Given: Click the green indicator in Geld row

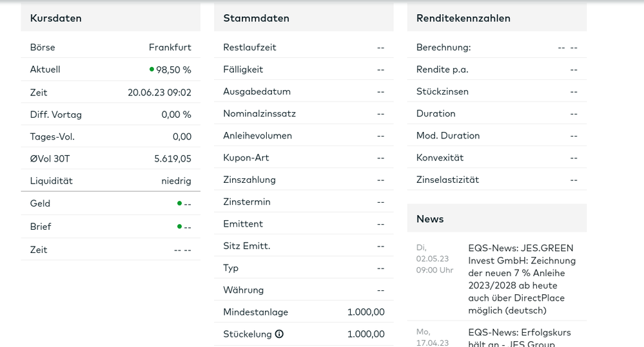Looking at the screenshot, I should (179, 203).
